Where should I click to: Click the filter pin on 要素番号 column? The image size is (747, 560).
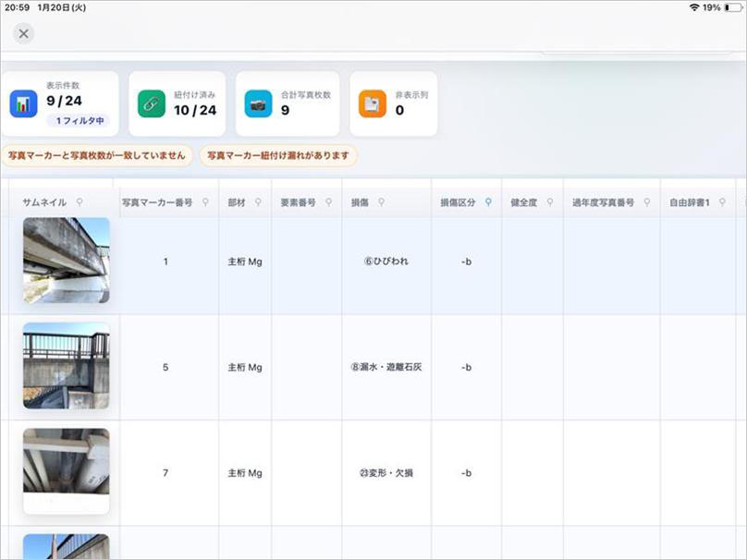[328, 201]
